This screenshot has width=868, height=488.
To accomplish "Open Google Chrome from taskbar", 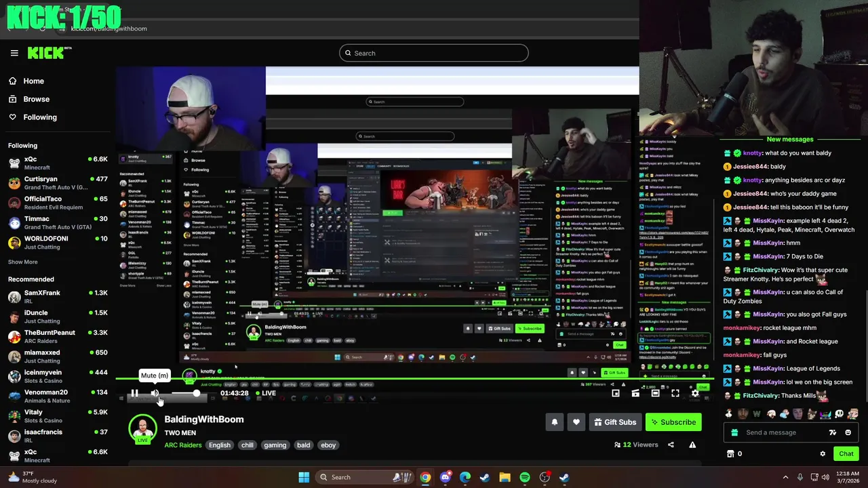I will coord(425,477).
